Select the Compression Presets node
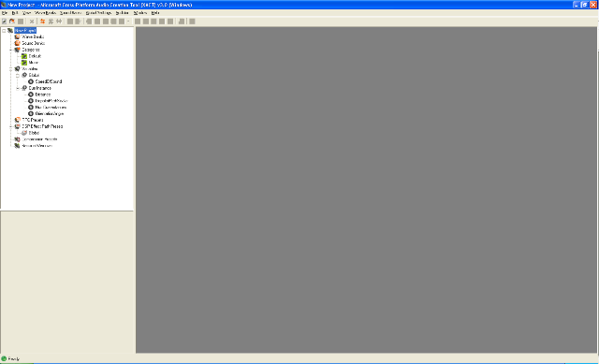 point(39,139)
